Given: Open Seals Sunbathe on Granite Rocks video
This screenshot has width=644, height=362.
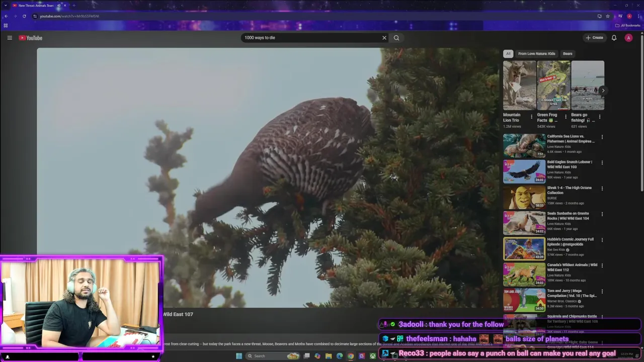Looking at the screenshot, I should tap(568, 216).
